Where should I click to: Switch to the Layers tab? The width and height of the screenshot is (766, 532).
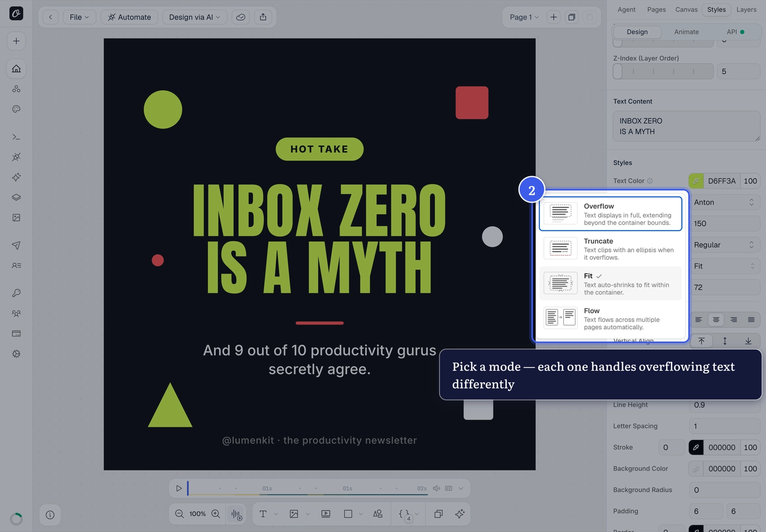click(x=746, y=10)
